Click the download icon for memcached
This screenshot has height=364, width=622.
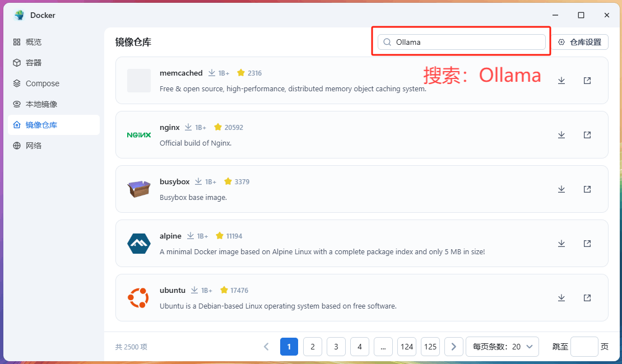(x=561, y=81)
